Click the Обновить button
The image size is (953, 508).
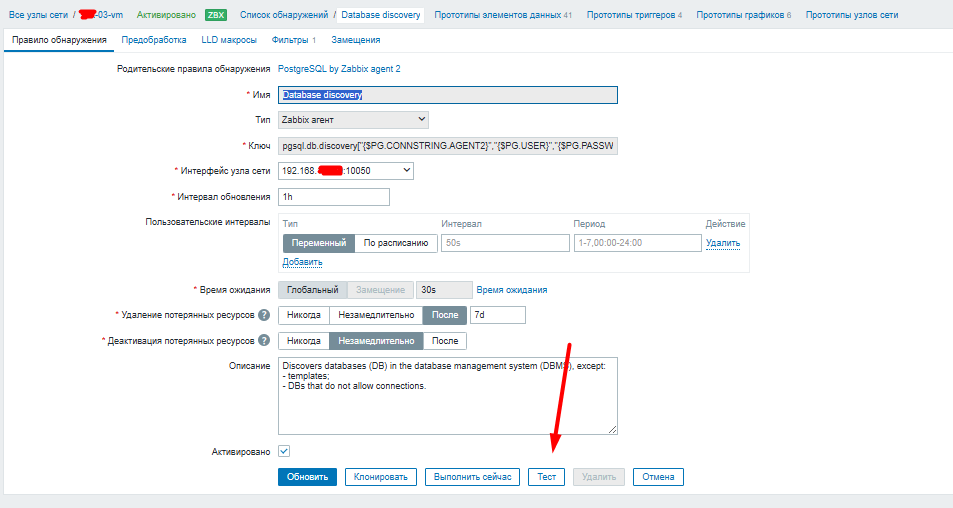click(x=308, y=476)
